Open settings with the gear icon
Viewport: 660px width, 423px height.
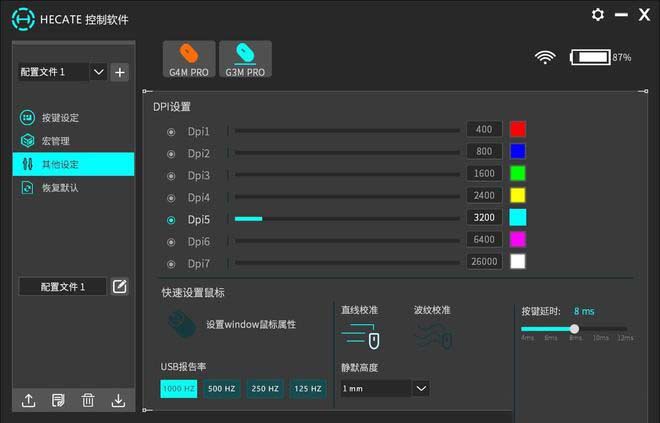tap(598, 15)
